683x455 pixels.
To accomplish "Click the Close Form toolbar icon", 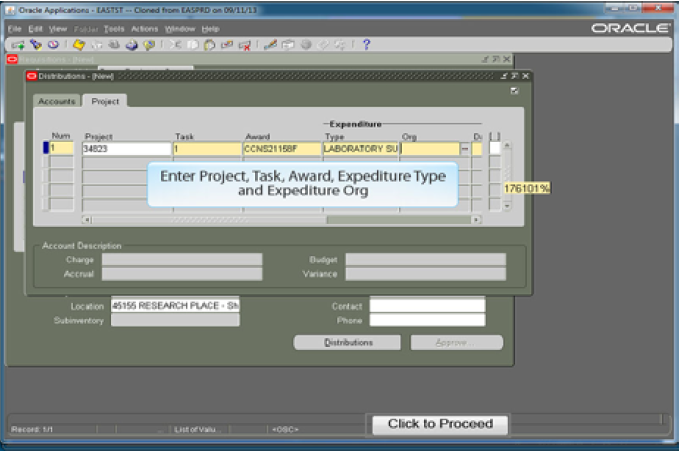I will [149, 45].
